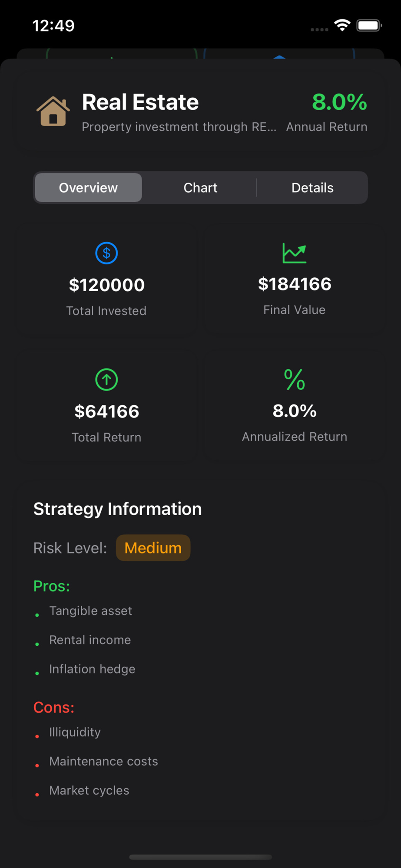401x868 pixels.
Task: Open the Details tab
Action: coord(312,187)
